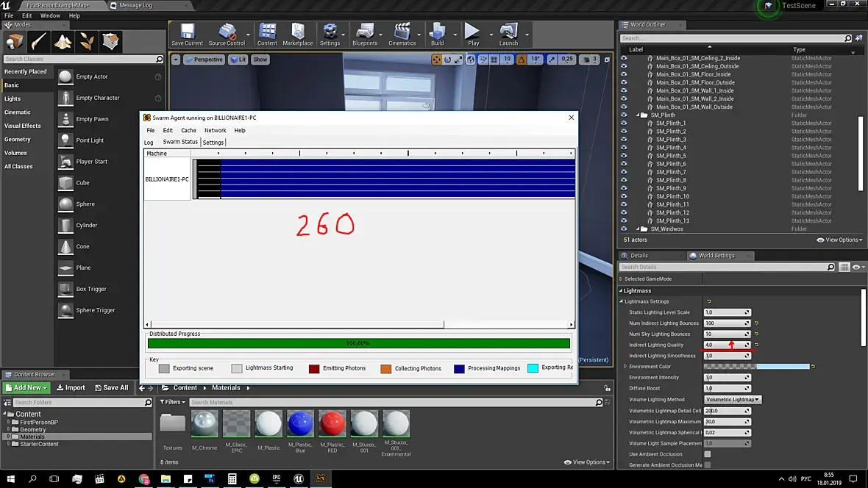Screen dimensions: 868x488
Task: Click the Windows Start button
Action: pos(10,478)
